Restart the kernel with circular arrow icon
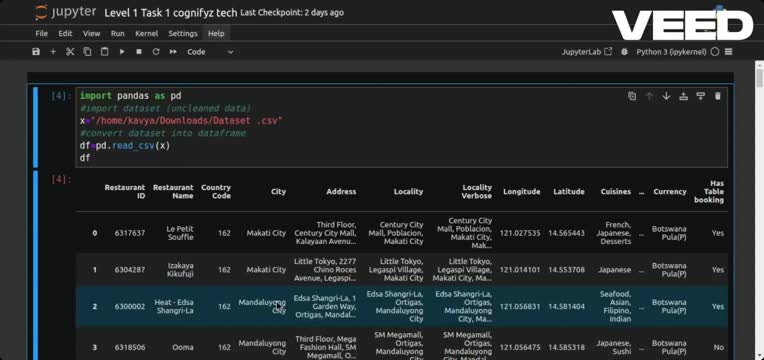This screenshot has height=360, width=764. click(156, 52)
